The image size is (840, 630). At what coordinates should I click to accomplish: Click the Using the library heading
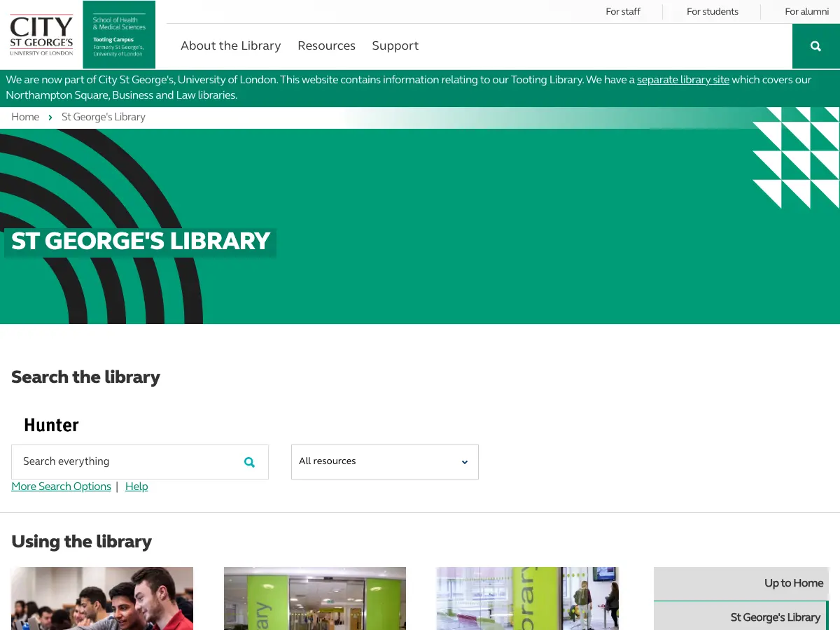(x=81, y=542)
